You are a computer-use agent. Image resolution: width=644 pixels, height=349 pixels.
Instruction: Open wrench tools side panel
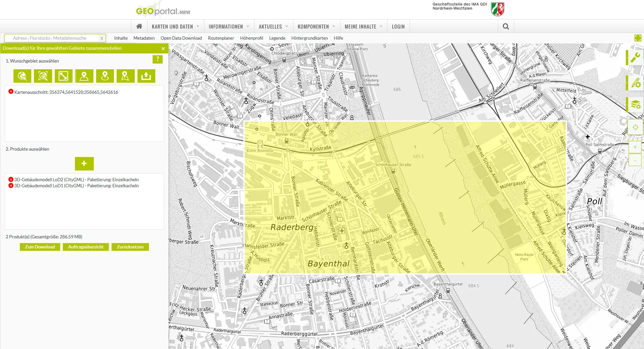[635, 57]
